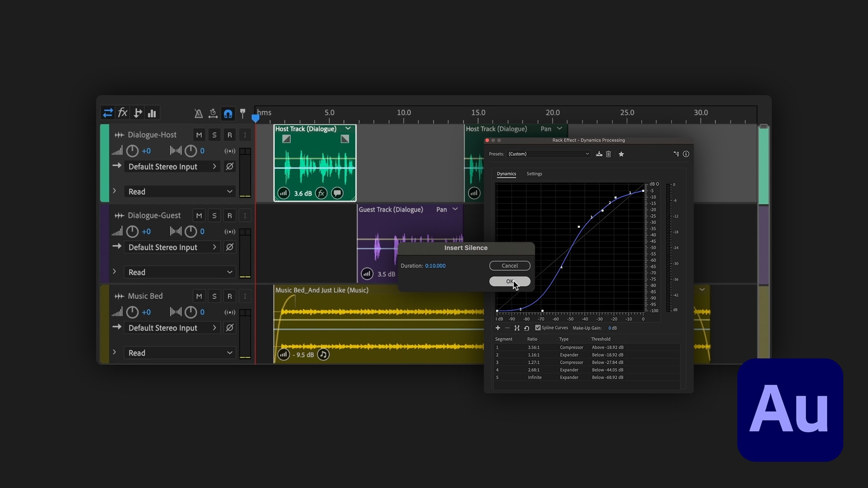The width and height of the screenshot is (868, 488).
Task: Click the fx badge on Host Track clip
Action: [x=321, y=193]
